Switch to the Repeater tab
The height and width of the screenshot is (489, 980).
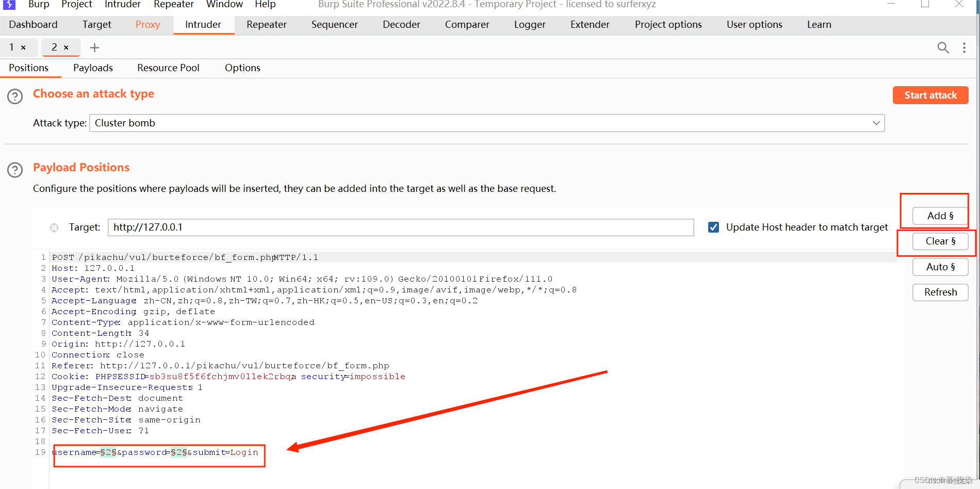click(x=266, y=25)
